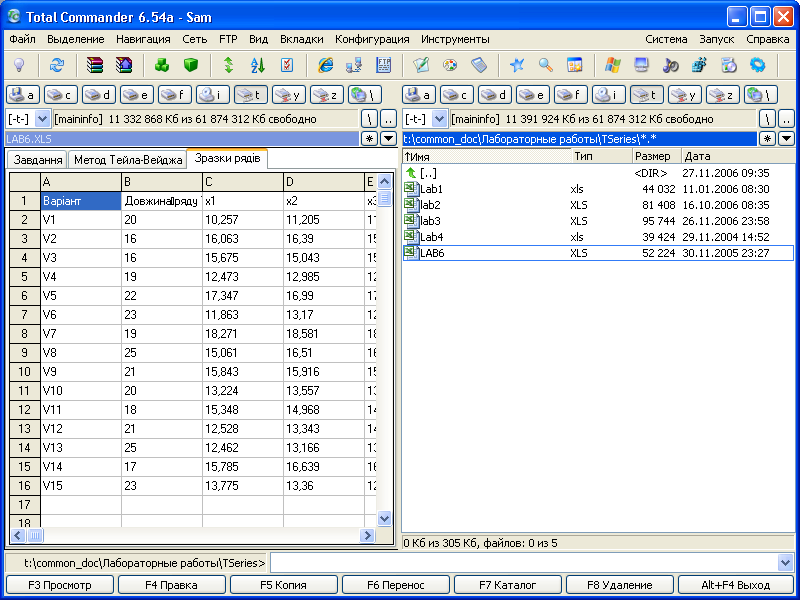The width and height of the screenshot is (800, 600).
Task: Click the three green cubes icon
Action: tap(162, 65)
